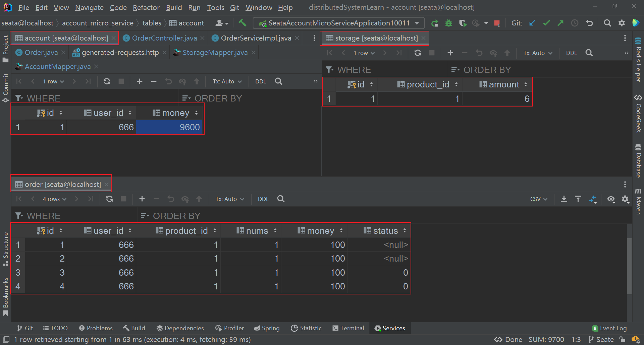Screen dimensions: 644x345
Task: Open the Refactor menu
Action: coord(146,7)
